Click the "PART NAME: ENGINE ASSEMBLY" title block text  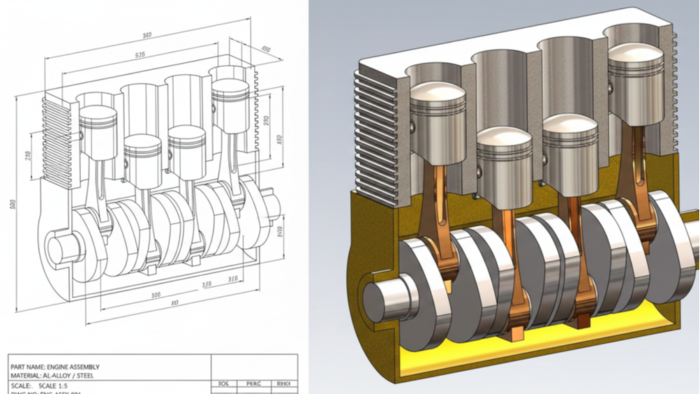55,367
